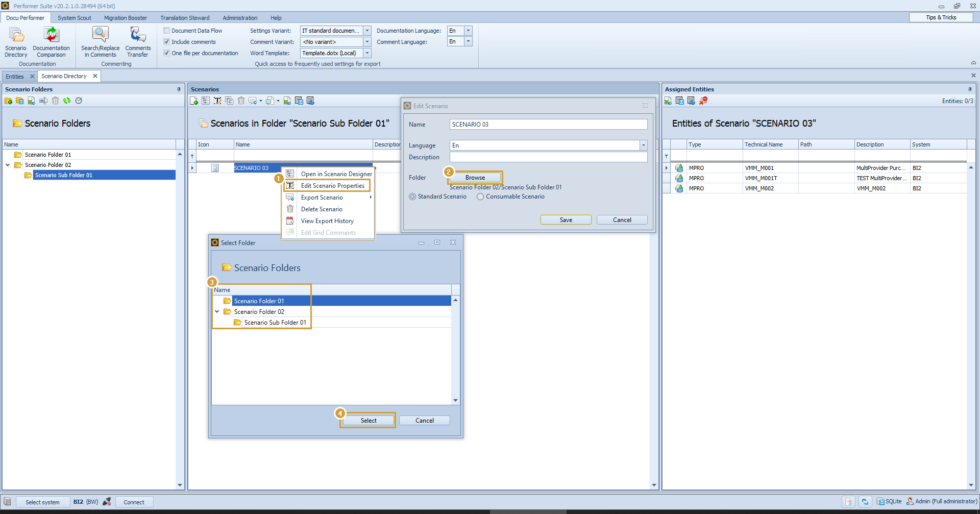980x514 pixels.
Task: Clear the Description input field
Action: [x=548, y=157]
